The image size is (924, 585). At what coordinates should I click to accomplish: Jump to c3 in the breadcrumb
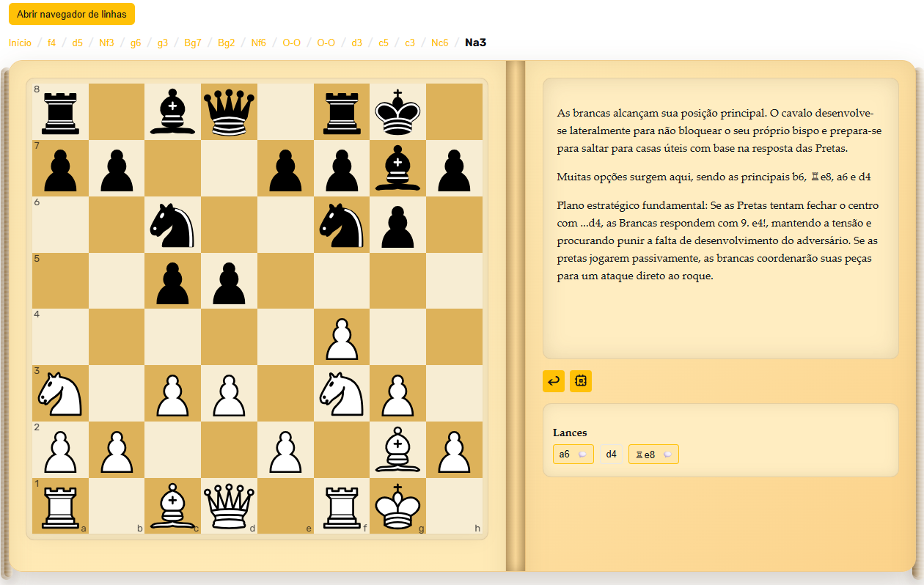[x=410, y=43]
